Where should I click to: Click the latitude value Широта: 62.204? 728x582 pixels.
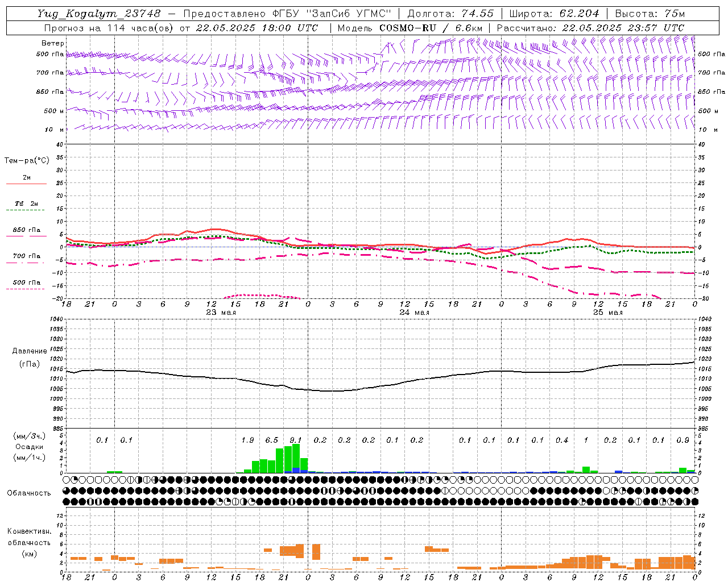click(554, 14)
